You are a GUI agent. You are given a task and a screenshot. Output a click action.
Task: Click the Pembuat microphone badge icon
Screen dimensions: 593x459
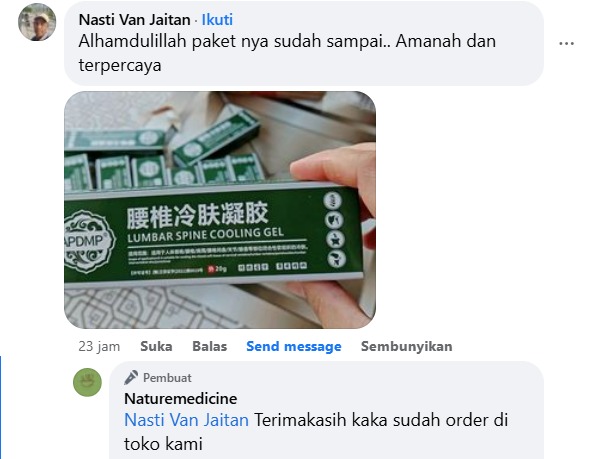tap(131, 378)
